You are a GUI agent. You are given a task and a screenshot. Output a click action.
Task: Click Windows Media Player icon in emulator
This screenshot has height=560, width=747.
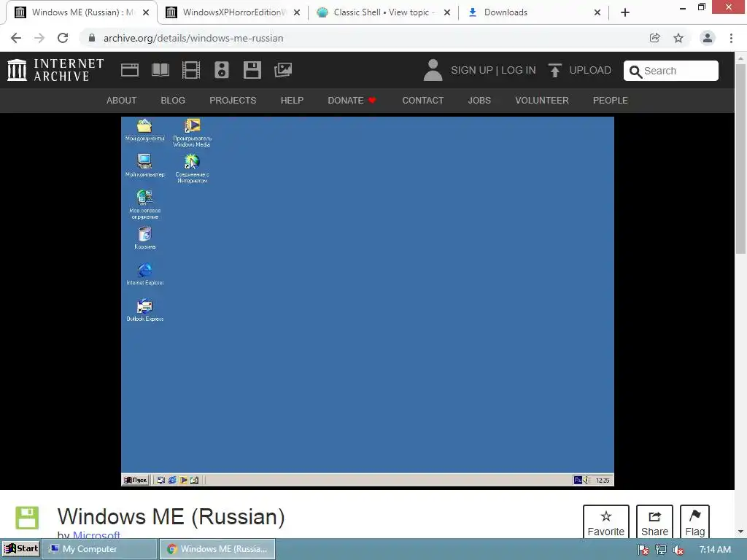coord(192,133)
